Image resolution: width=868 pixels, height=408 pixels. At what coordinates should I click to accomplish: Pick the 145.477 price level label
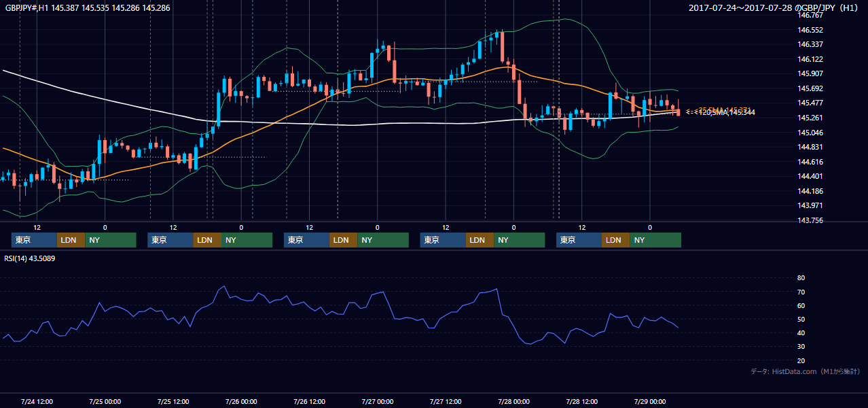pyautogui.click(x=810, y=103)
